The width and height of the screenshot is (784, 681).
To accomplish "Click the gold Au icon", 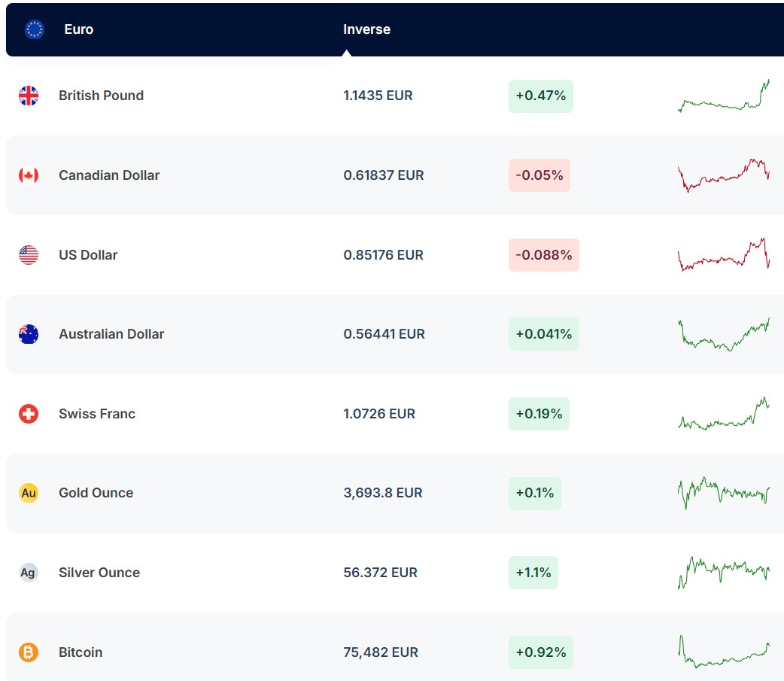I will (x=29, y=494).
